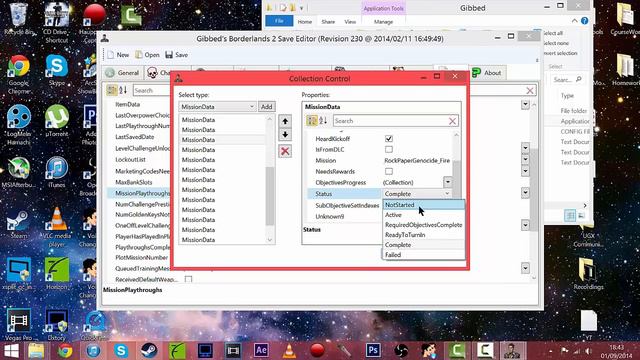Click Select all in the Explorer ribbon

click(x=553, y=33)
